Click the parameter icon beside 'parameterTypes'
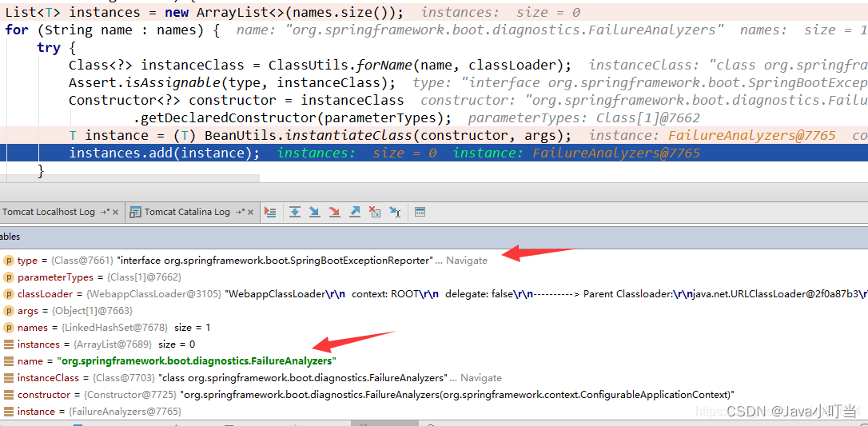The image size is (868, 426). [9, 277]
